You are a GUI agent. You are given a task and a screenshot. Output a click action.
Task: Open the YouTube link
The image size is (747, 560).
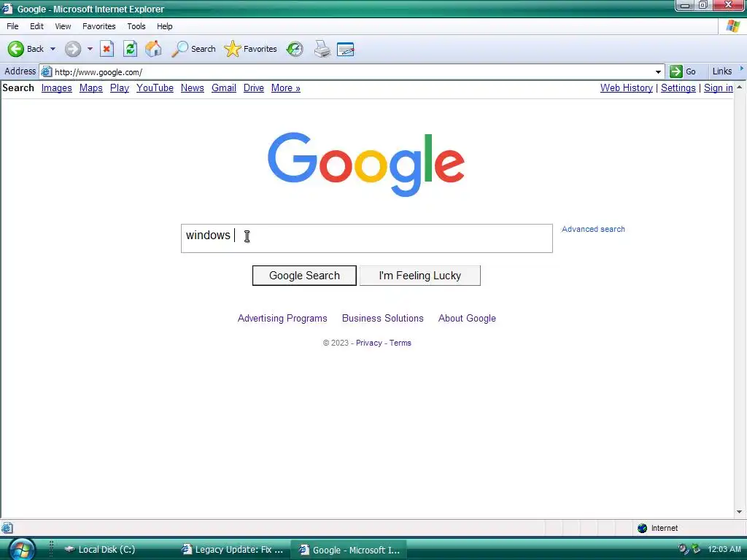tap(155, 88)
